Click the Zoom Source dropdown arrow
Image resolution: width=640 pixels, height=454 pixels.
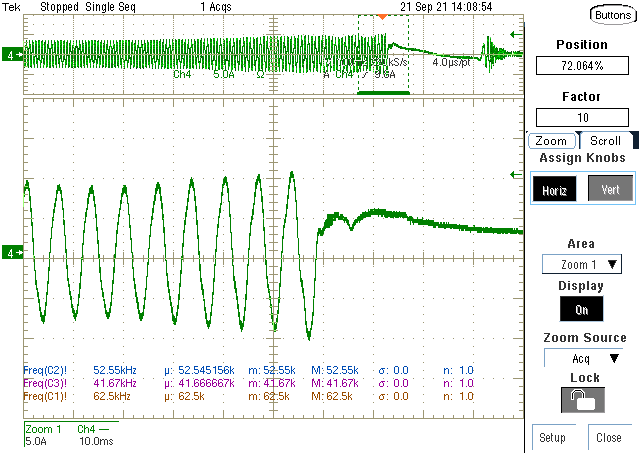(x=614, y=358)
